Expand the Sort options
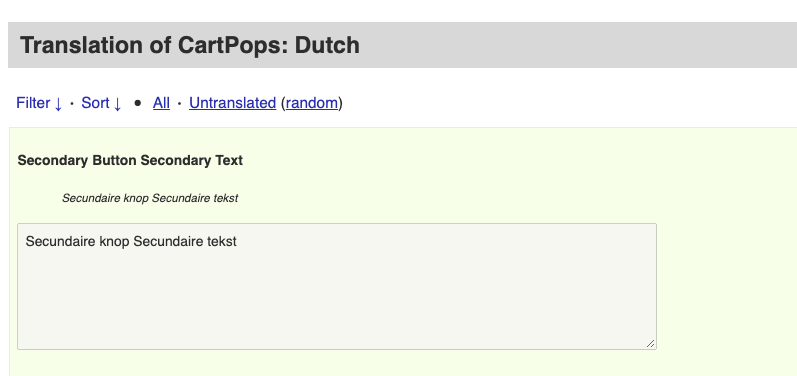This screenshot has width=797, height=376. pos(101,103)
